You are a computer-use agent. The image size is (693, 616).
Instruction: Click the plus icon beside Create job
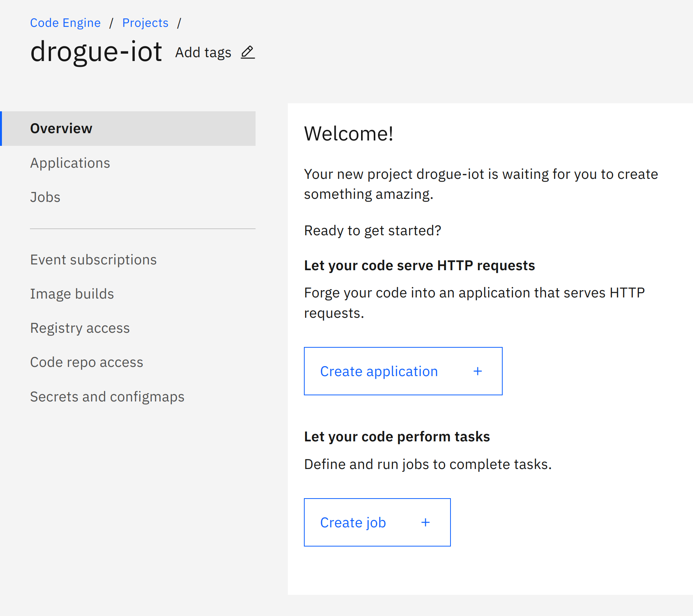425,522
